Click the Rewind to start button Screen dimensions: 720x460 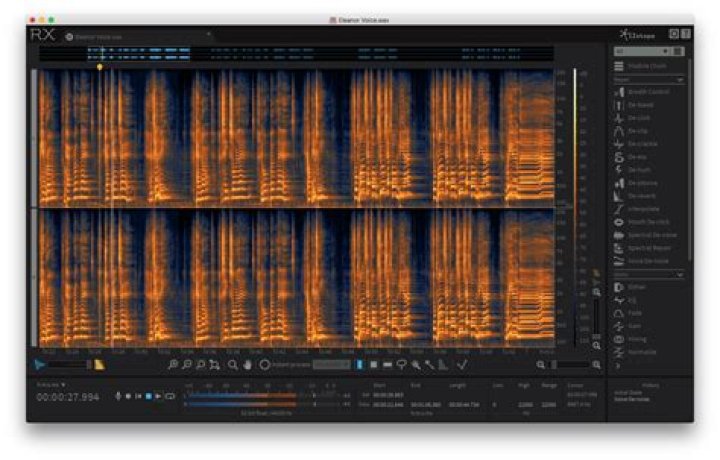[138, 396]
